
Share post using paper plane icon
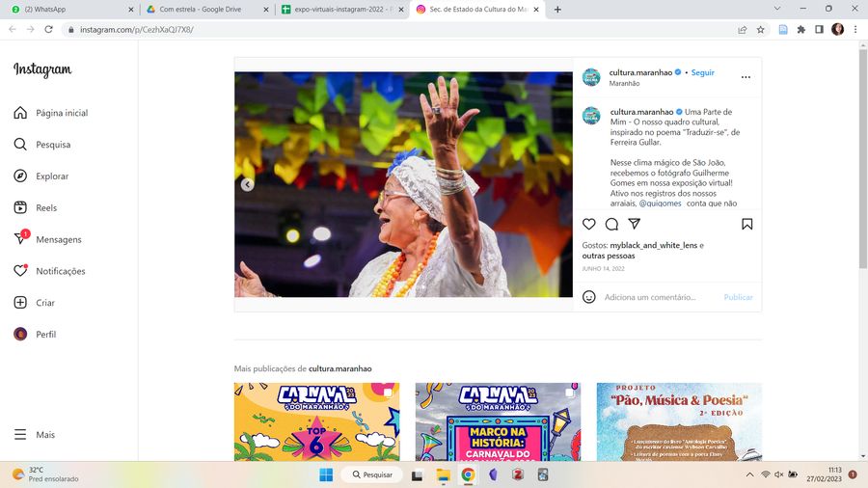pos(634,224)
